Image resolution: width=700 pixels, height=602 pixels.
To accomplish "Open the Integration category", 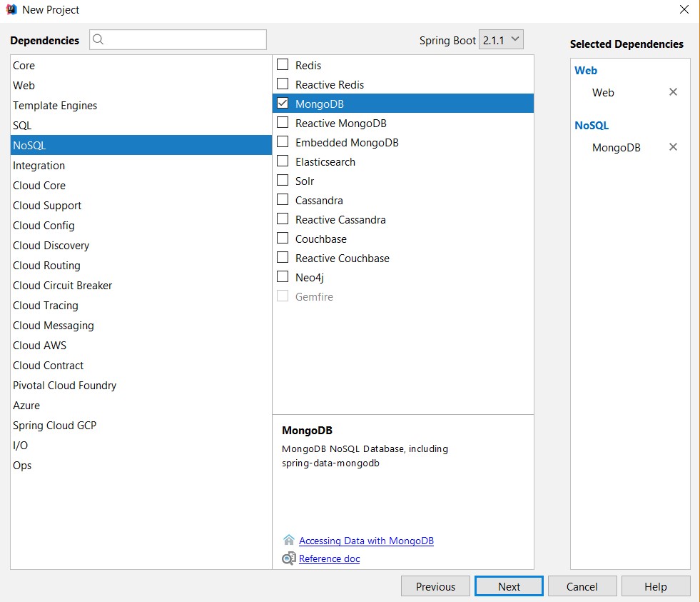I will (141, 166).
